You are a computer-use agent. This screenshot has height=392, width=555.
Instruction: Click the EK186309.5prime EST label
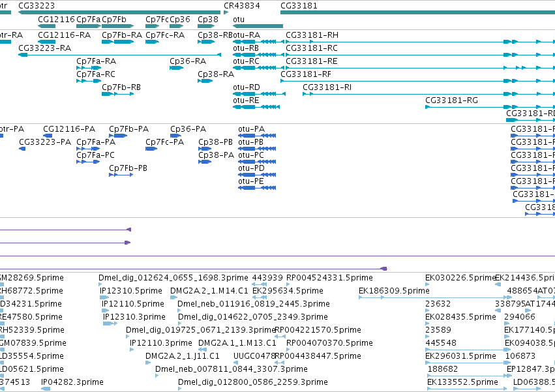(x=394, y=291)
